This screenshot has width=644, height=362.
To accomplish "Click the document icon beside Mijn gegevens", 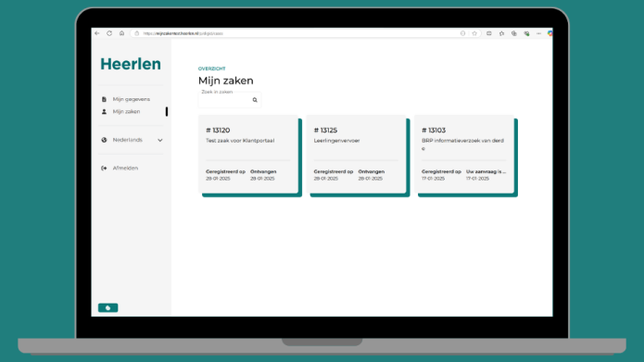I will [x=104, y=99].
